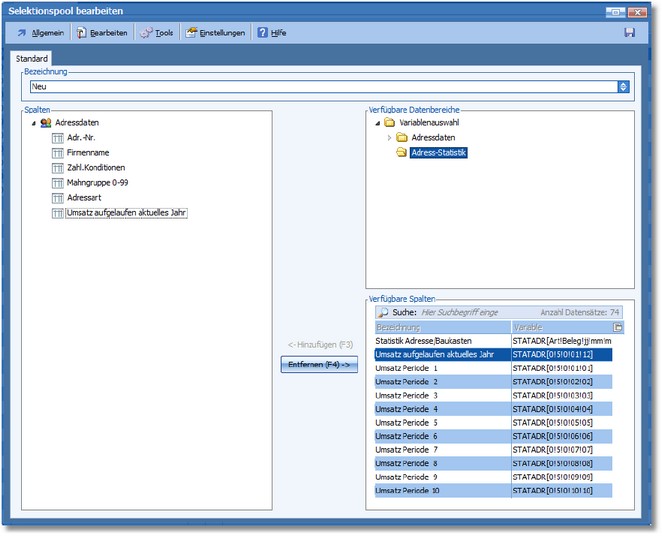Click the Allgemein toolbar arrow icon
The image size is (662, 536).
(x=22, y=33)
